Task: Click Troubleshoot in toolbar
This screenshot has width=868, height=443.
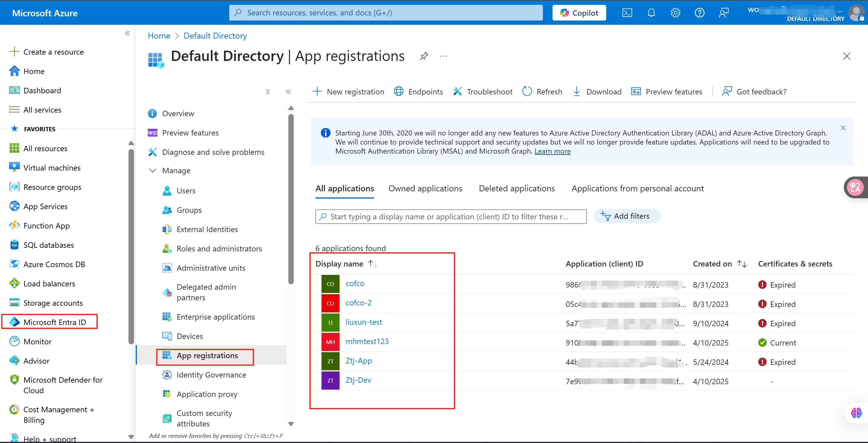Action: (483, 92)
